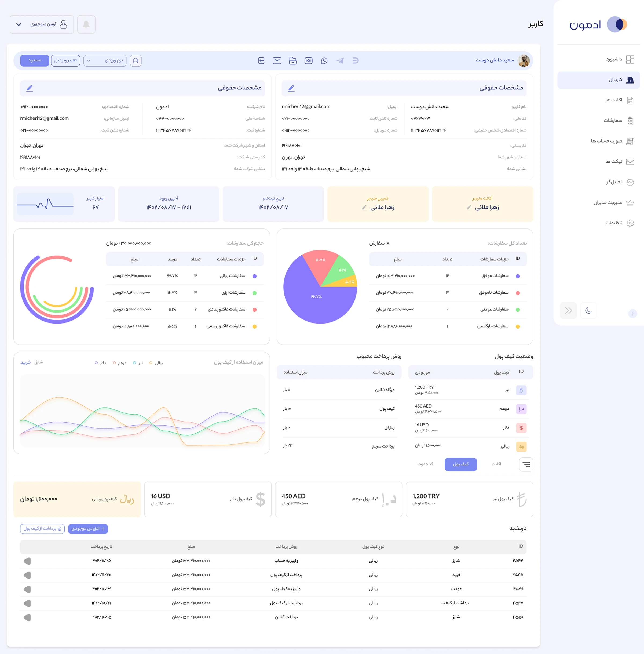Image resolution: width=644 pixels, height=654 pixels.
Task: Collapse sidebar with double chevron
Action: [569, 311]
